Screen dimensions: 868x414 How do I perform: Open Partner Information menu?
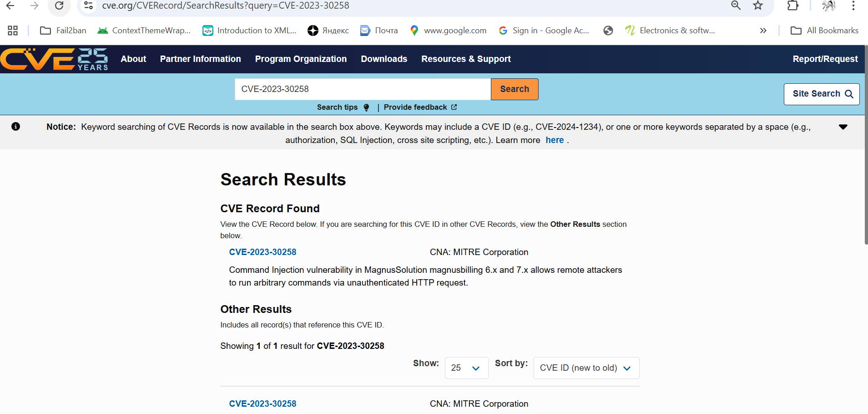(201, 59)
